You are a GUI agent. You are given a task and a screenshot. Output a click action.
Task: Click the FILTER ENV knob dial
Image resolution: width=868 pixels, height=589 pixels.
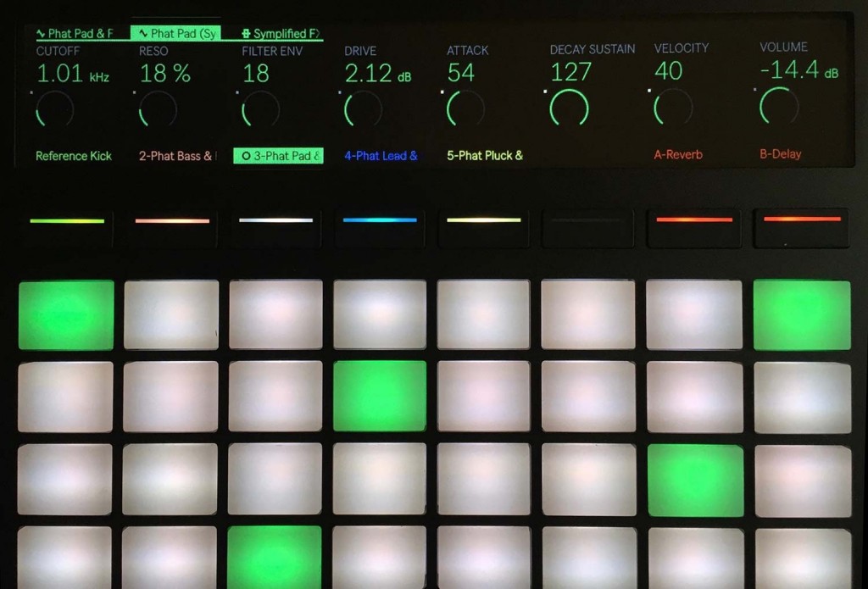click(260, 109)
